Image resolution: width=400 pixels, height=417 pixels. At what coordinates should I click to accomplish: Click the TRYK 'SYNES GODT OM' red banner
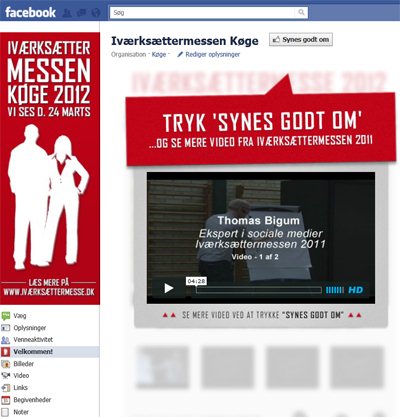pos(261,130)
